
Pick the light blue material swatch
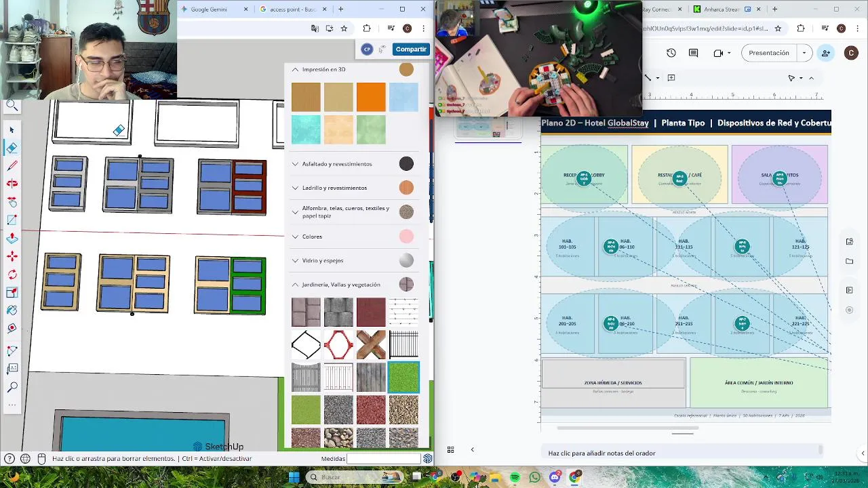point(403,97)
